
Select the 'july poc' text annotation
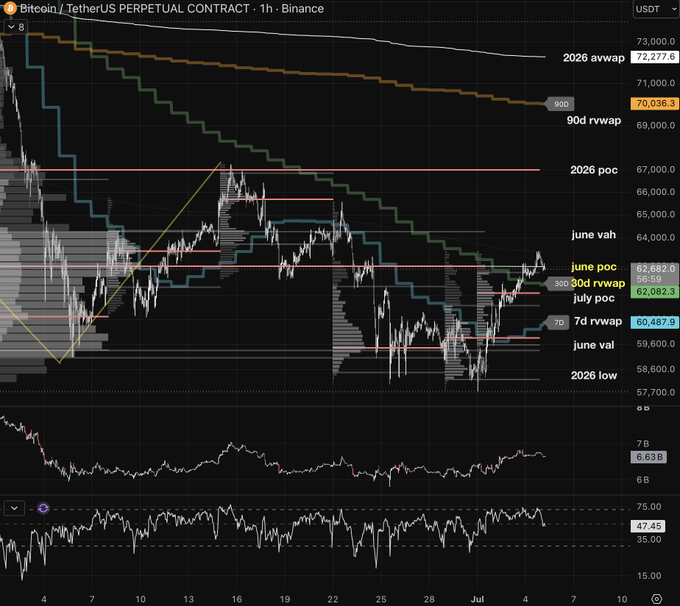594,298
